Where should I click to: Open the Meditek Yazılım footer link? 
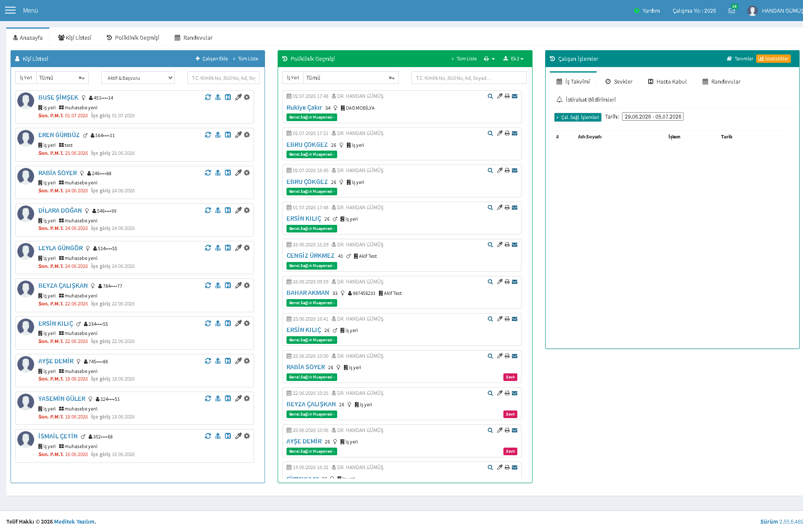pyautogui.click(x=74, y=521)
